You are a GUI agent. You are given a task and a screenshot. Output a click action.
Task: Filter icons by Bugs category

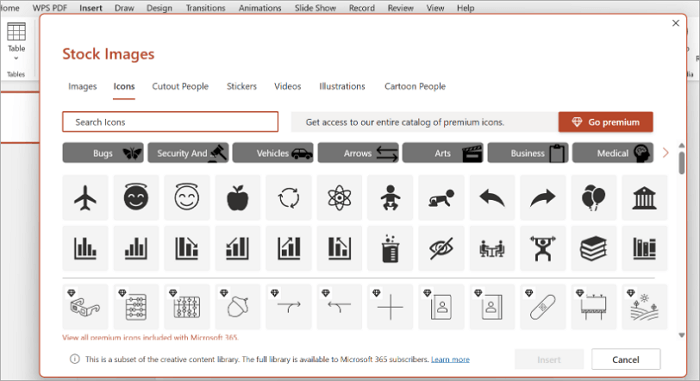[x=103, y=153]
